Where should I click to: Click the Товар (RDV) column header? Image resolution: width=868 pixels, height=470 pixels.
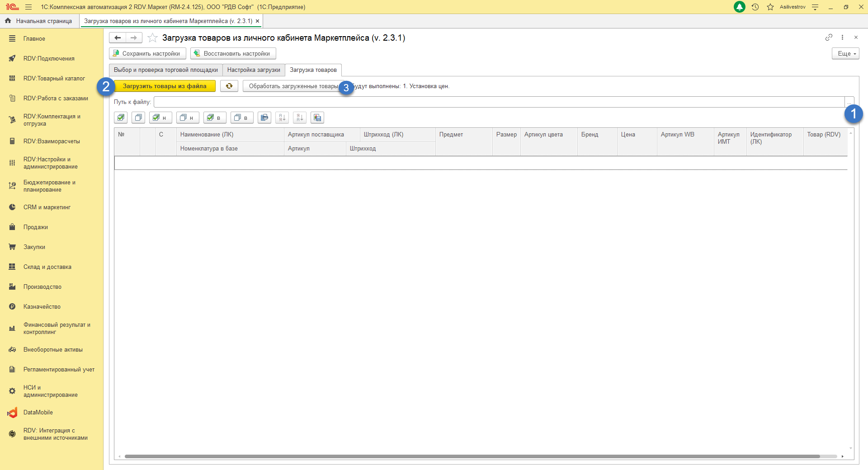coord(826,141)
